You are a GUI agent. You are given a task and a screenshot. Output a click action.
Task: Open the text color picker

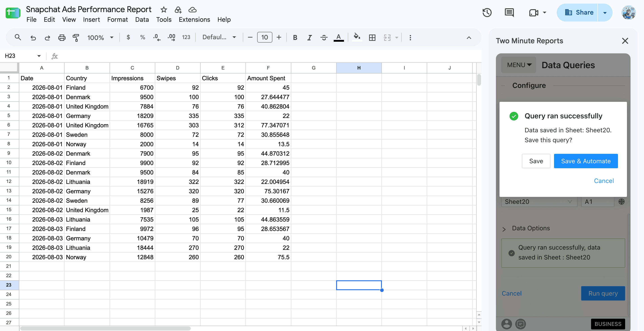coord(339,37)
